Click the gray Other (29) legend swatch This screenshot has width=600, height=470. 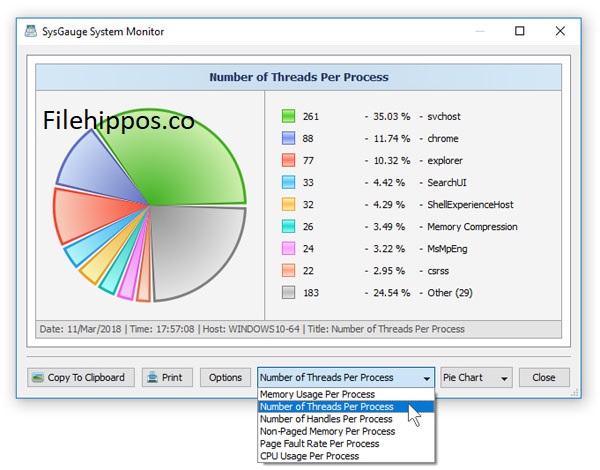click(x=289, y=293)
